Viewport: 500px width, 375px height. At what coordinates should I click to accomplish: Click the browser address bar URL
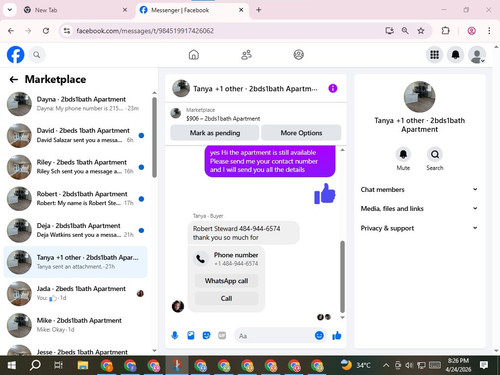pyautogui.click(x=145, y=31)
